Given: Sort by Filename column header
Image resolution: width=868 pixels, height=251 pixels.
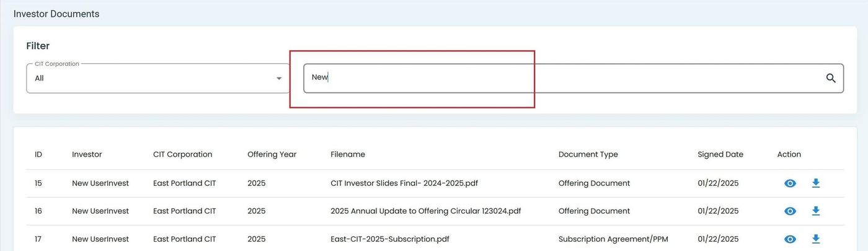Looking at the screenshot, I should 348,154.
